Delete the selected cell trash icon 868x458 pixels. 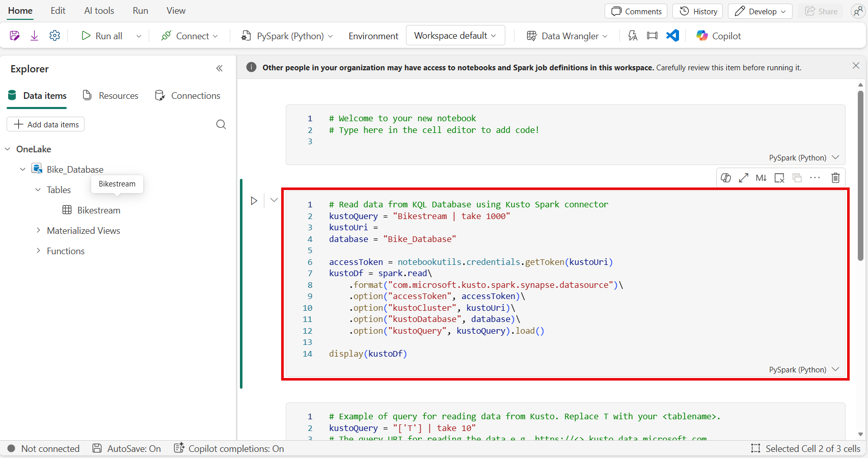click(835, 178)
